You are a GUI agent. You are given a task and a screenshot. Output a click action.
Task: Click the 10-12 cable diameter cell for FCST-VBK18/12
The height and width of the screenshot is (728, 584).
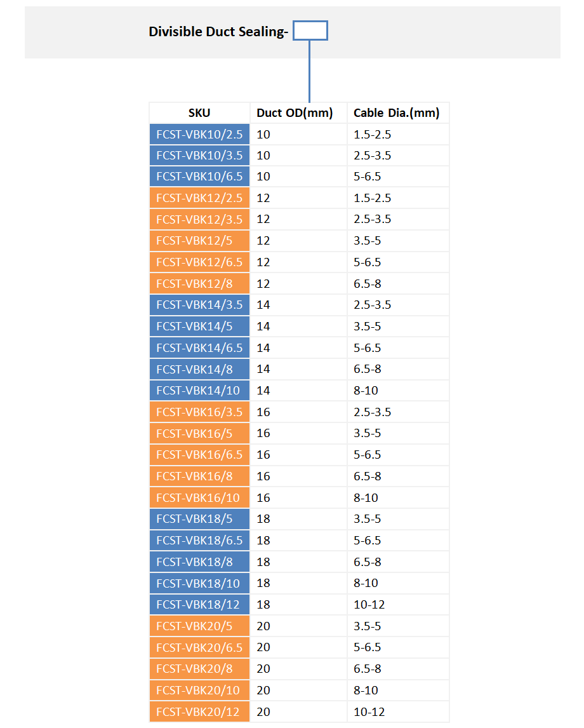[398, 604]
